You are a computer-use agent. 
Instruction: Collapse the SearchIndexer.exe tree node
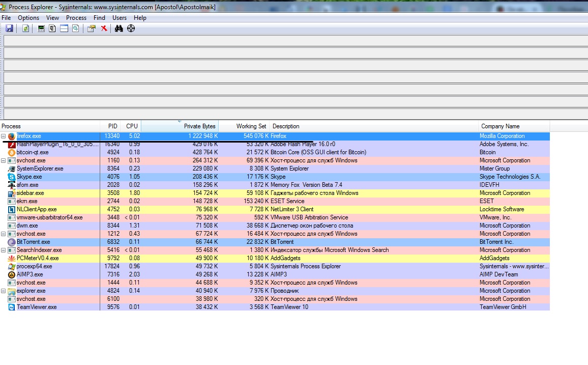[4, 250]
